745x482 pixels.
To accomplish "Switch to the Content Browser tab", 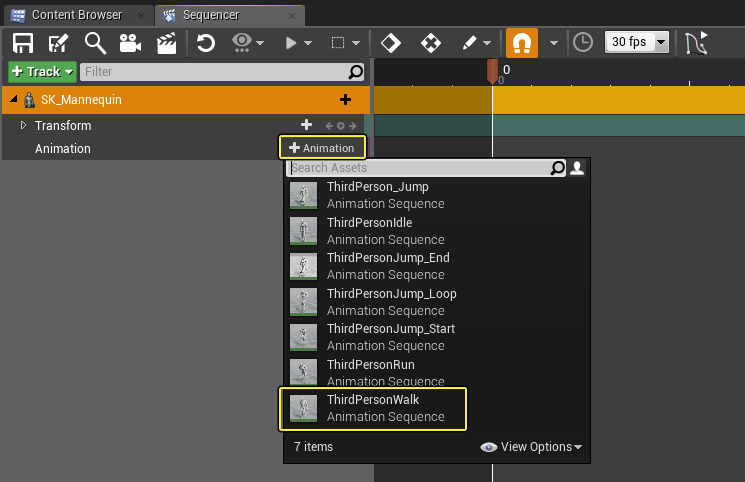I will [77, 15].
